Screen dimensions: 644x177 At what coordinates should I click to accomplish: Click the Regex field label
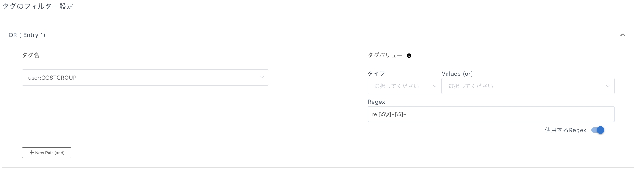click(x=376, y=102)
